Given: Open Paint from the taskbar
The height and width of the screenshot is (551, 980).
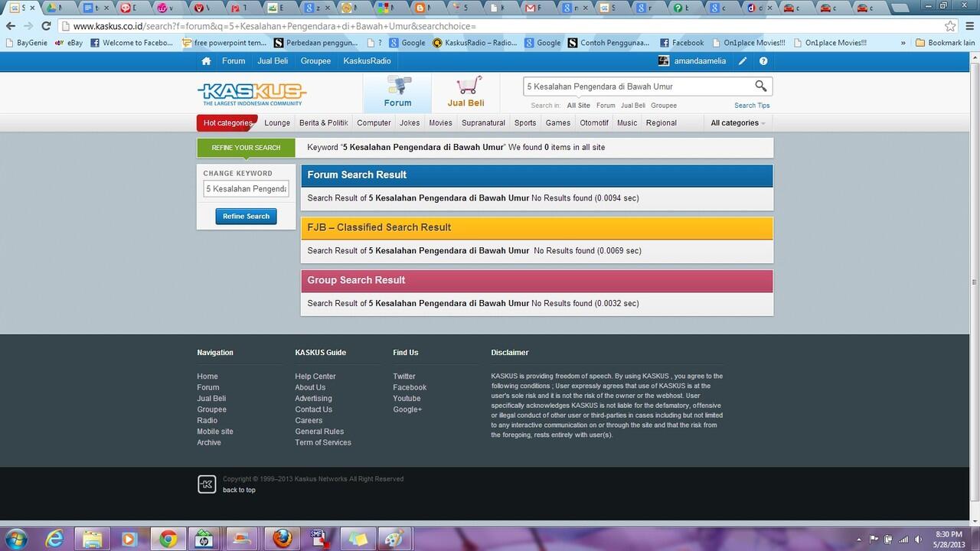Looking at the screenshot, I should pos(395,539).
